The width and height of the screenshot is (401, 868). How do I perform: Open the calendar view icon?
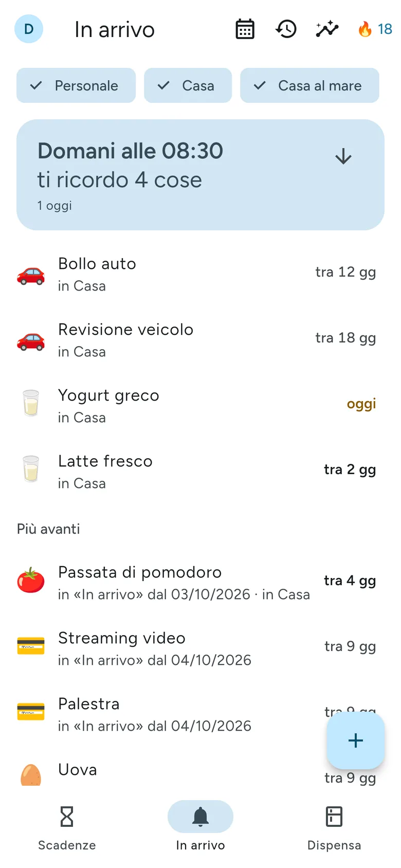245,29
